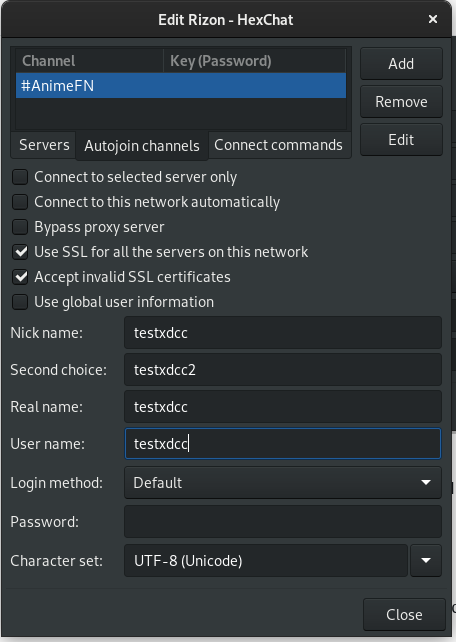This screenshot has height=642, width=456.
Task: Open the Connect commands tab
Action: coord(278,145)
